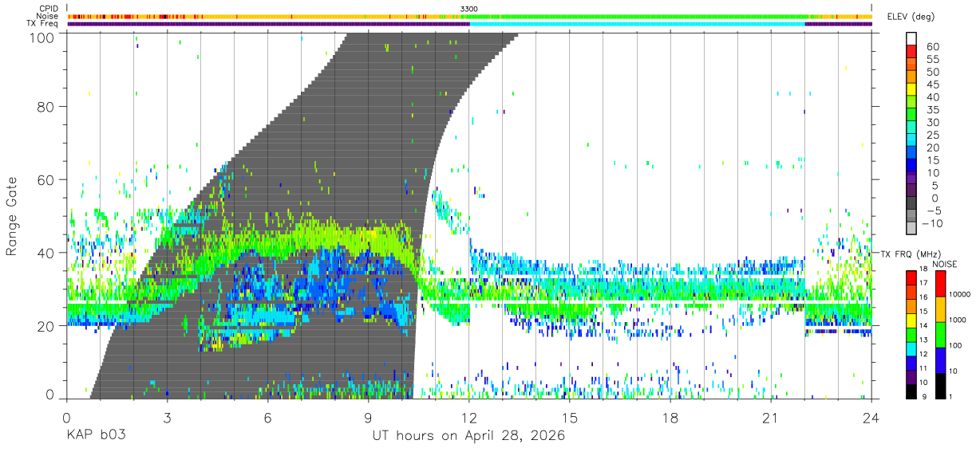The width and height of the screenshot is (980, 452).
Task: Click the UT hours on April 28, 2026 caption
Action: (x=468, y=436)
